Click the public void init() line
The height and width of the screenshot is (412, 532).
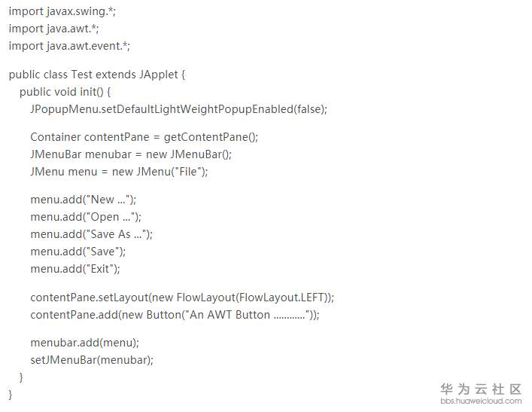(x=65, y=92)
